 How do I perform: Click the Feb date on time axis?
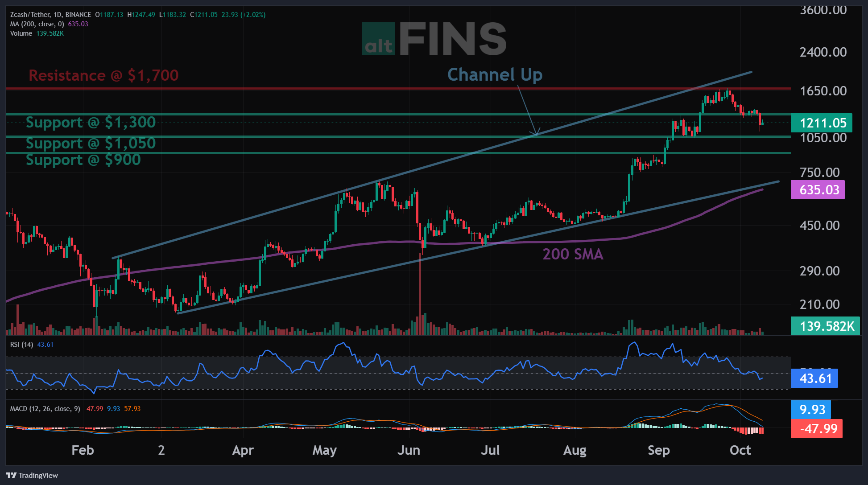83,450
